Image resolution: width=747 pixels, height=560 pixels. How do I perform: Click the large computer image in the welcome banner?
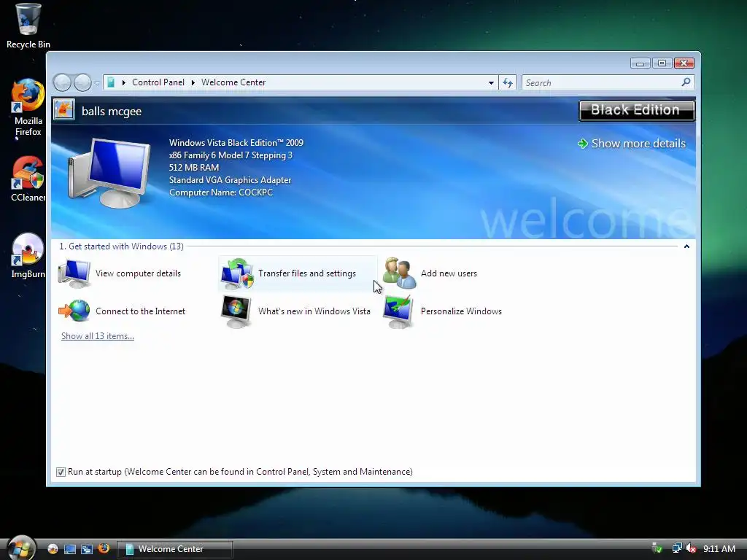pyautogui.click(x=109, y=174)
